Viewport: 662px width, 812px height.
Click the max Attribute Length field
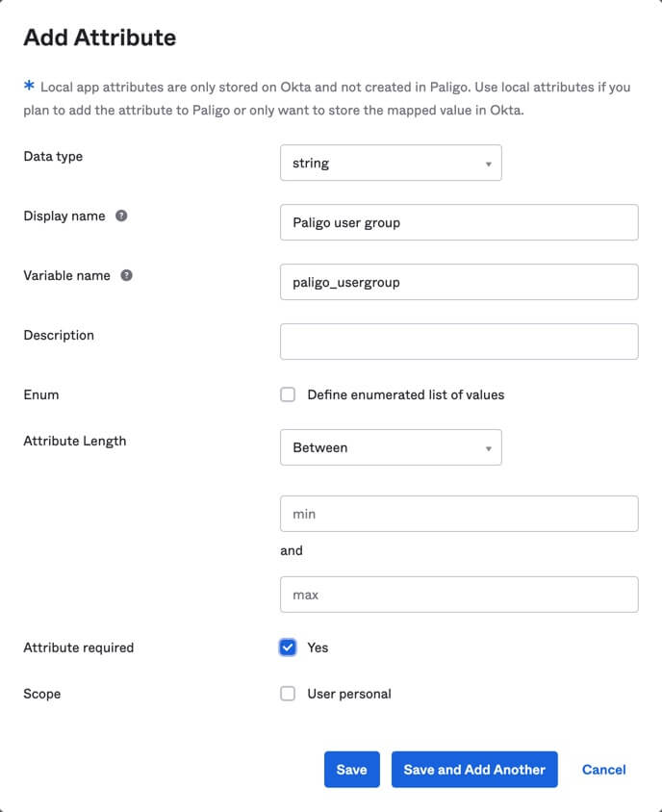point(459,595)
